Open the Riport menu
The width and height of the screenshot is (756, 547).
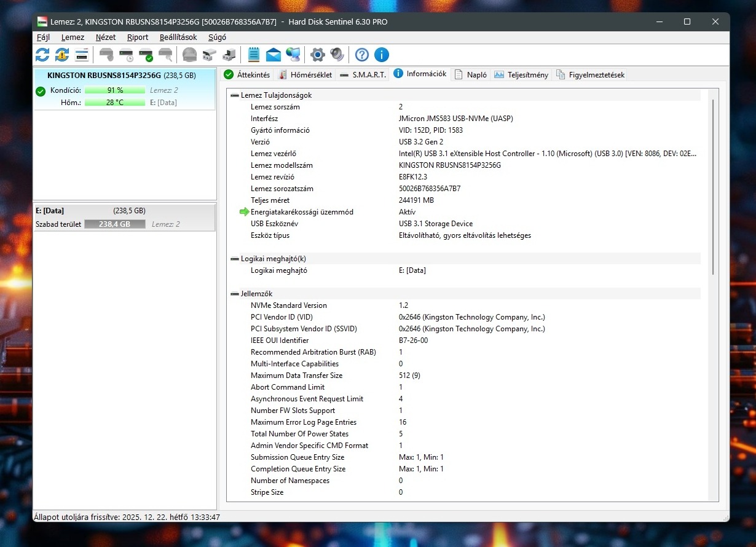point(138,37)
